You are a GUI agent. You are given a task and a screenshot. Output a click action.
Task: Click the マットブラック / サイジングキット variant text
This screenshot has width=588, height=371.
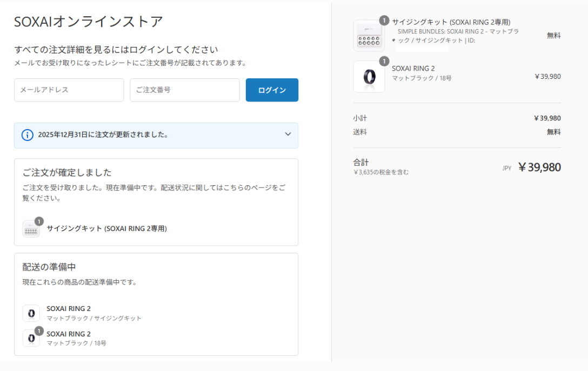(94, 318)
